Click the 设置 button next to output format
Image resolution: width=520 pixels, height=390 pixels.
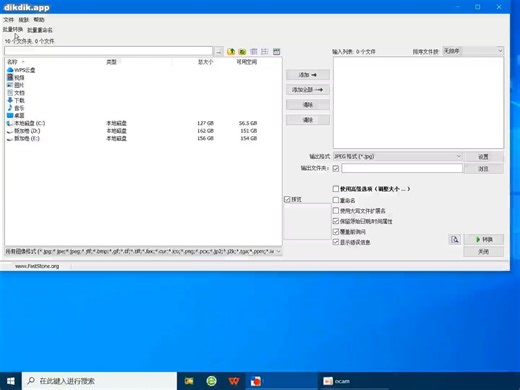coord(484,156)
